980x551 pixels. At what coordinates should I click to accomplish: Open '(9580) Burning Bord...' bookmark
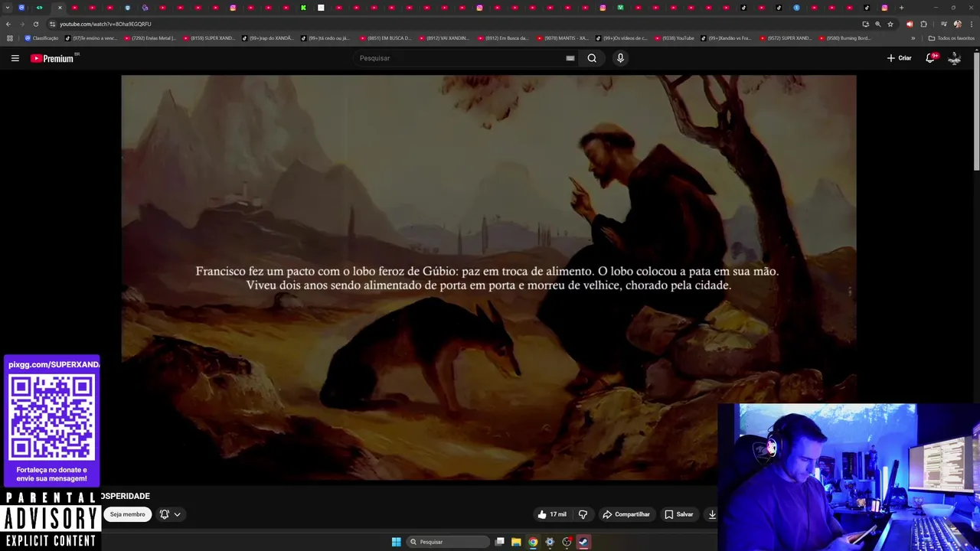coord(844,38)
